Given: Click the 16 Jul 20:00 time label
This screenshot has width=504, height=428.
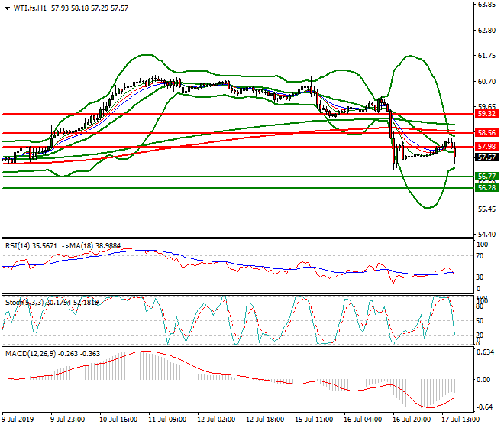Looking at the screenshot, I should point(412,420).
